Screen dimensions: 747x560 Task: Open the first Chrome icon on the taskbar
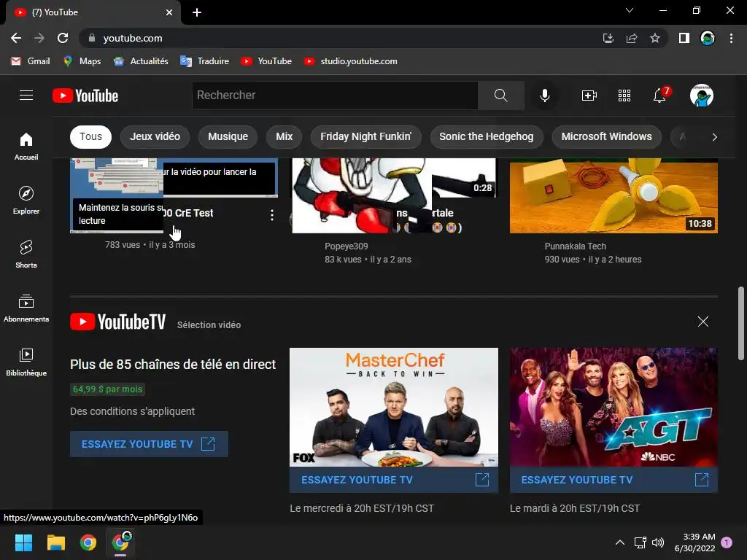click(x=88, y=542)
